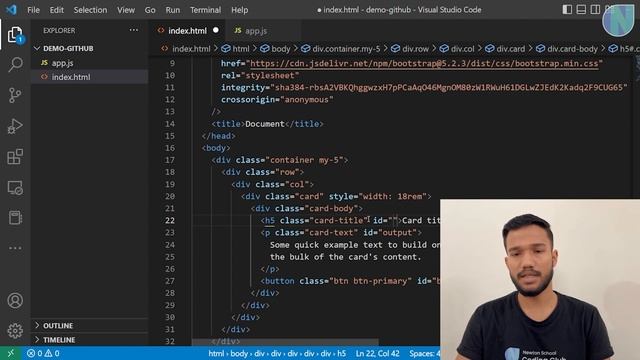Viewport: 640px width, 360px height.
Task: Open the Run menu
Action: 173,10
